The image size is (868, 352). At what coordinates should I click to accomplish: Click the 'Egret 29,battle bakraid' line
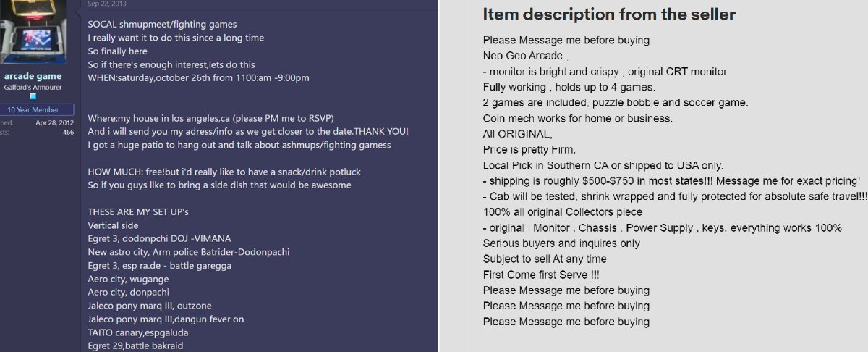click(x=135, y=345)
